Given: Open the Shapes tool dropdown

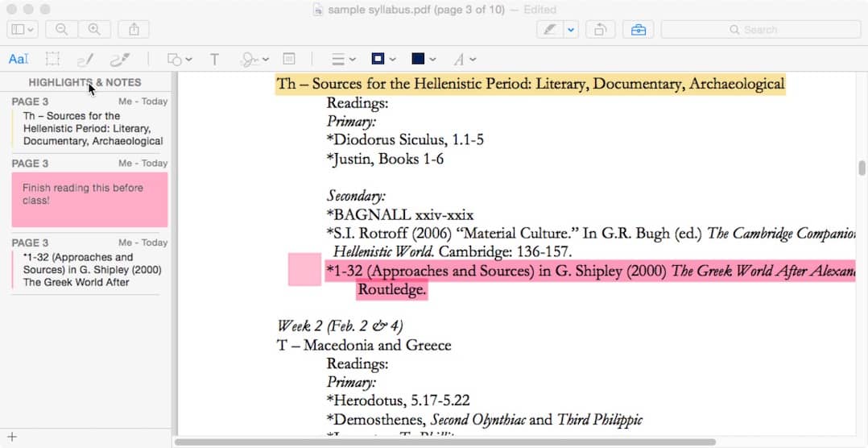Looking at the screenshot, I should click(180, 60).
